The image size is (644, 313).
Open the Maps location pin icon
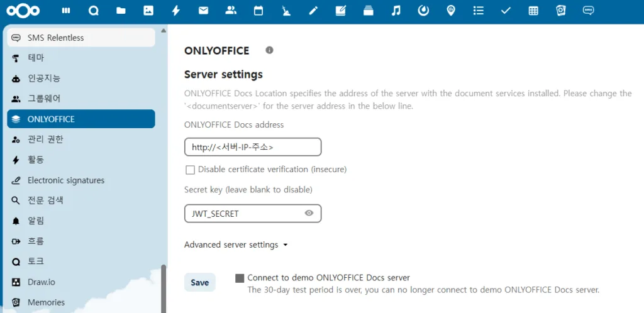pos(451,11)
